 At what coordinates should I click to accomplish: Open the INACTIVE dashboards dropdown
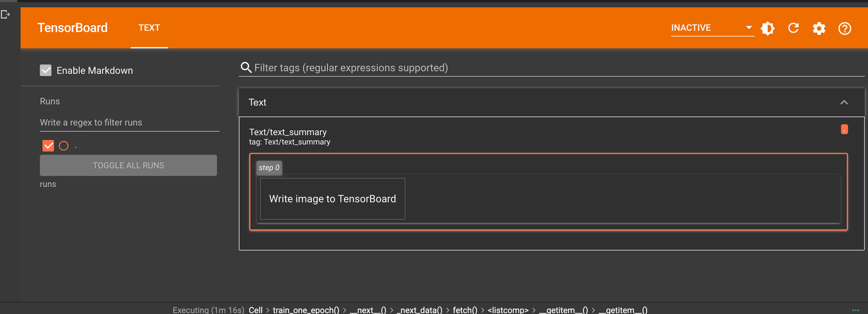[x=712, y=28]
